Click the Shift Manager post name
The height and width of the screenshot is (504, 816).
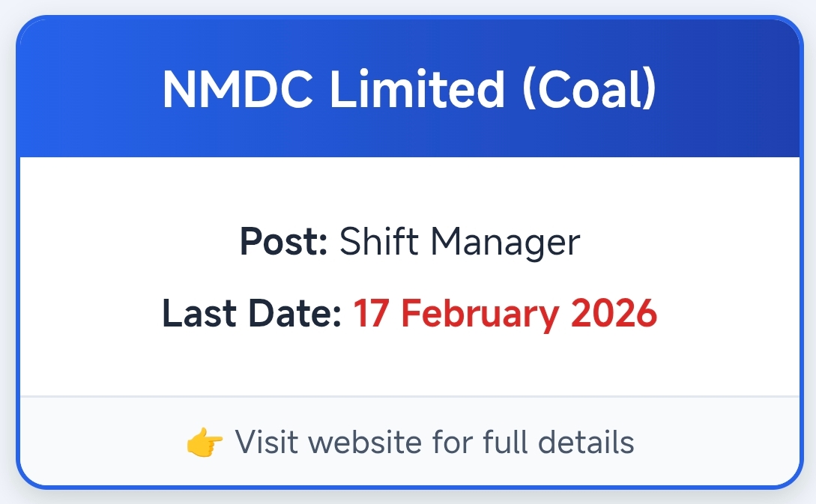[x=459, y=243]
